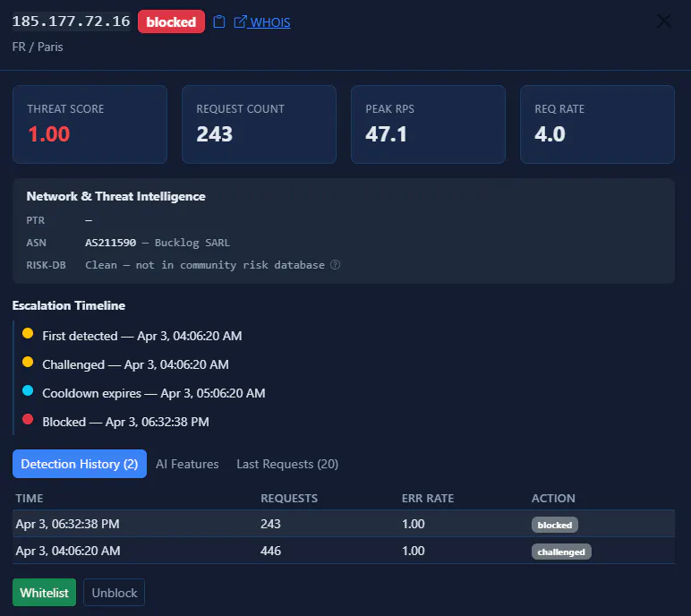The height and width of the screenshot is (616, 691).
Task: Click the FR / Paris location text
Action: click(38, 47)
